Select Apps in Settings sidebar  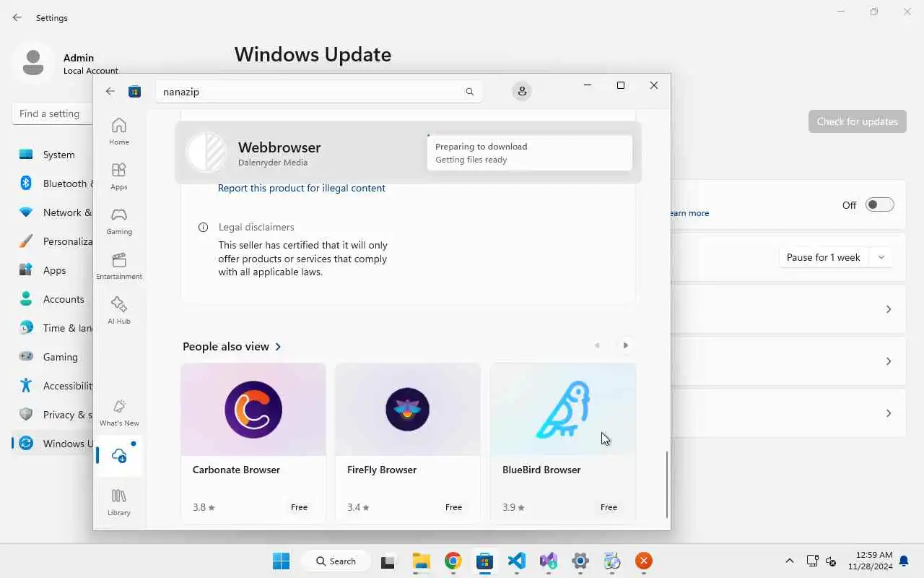pos(53,270)
